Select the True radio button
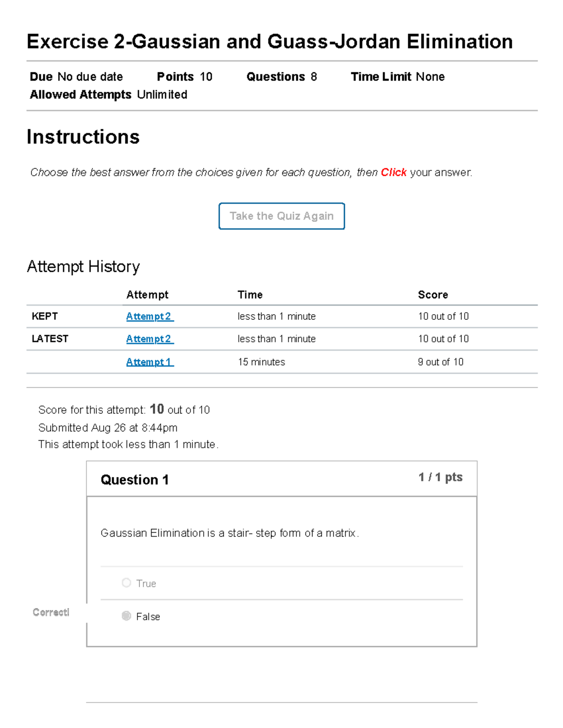The image size is (563, 728). [126, 583]
